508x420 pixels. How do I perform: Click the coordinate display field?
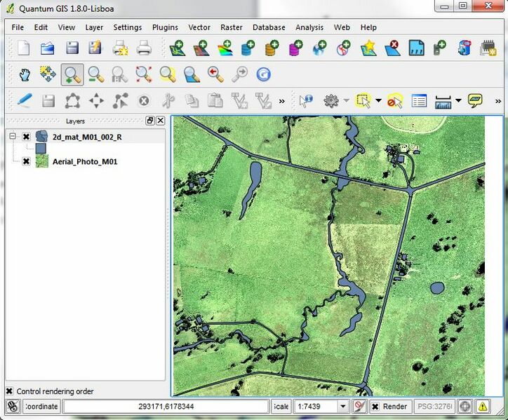pyautogui.click(x=166, y=407)
